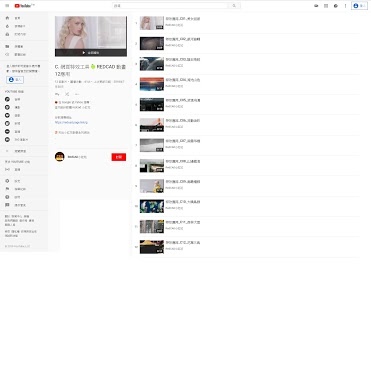Open 360° Video in Best of YouTube
The image size is (371, 371).
23,140
